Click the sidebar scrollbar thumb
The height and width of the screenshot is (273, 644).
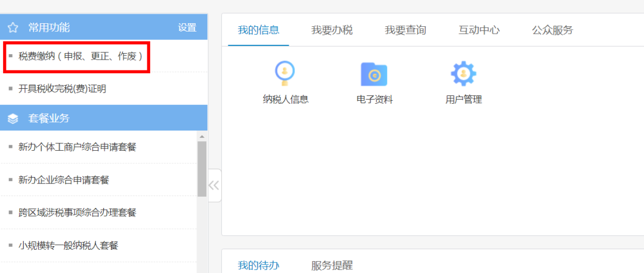pos(202,169)
